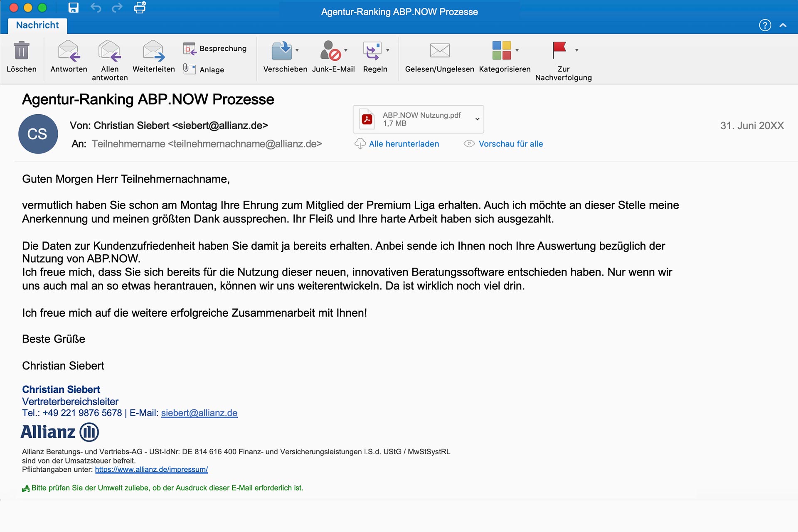Click the Anlage attachment icon
The width and height of the screenshot is (798, 532).
[x=190, y=69]
